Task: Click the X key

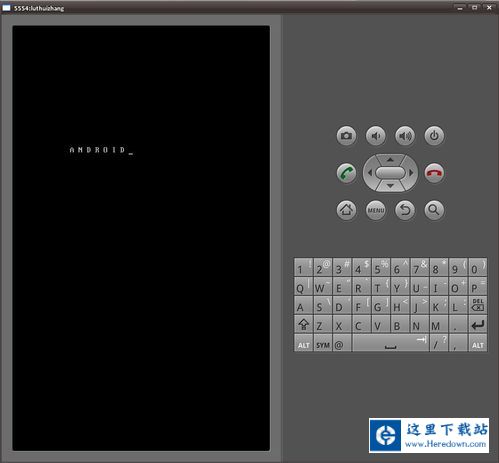Action: pyautogui.click(x=342, y=324)
